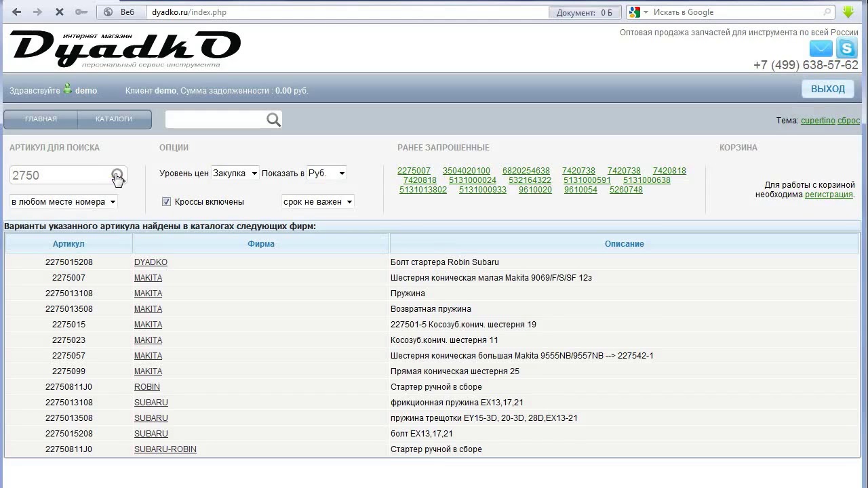Open previously requested 9610054 link
The image size is (868, 488).
[580, 190]
